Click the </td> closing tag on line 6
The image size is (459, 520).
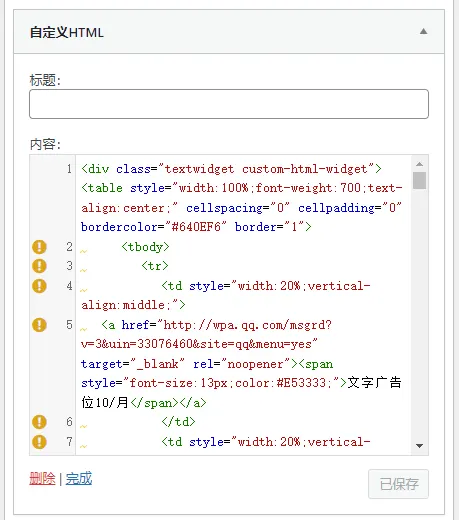178,422
